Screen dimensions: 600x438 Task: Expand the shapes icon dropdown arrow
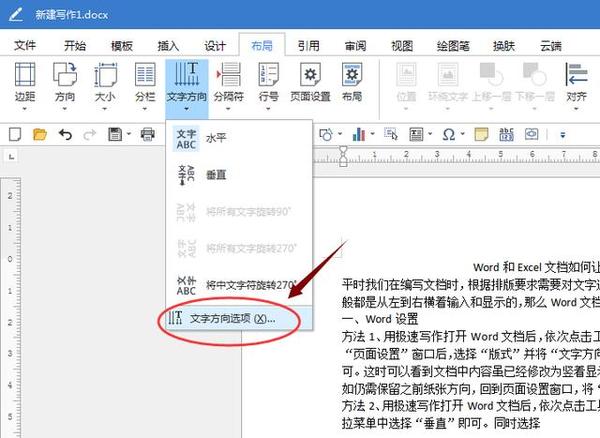point(340,134)
